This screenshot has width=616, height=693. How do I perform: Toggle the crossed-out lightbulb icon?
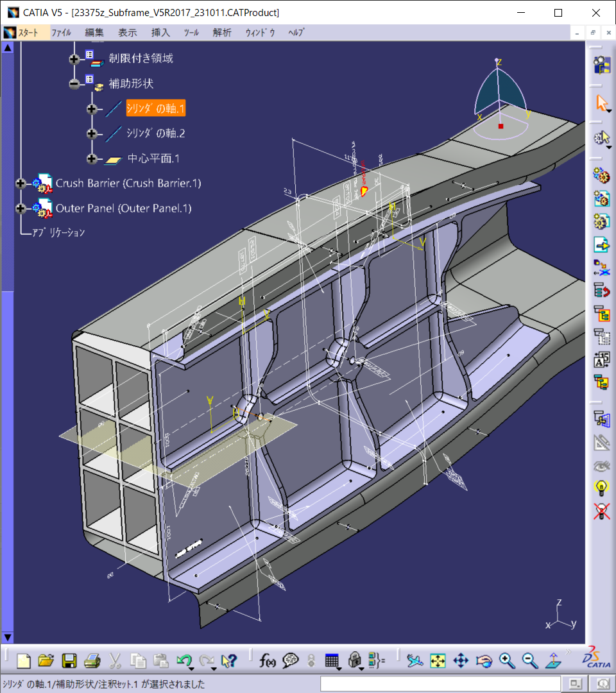click(601, 511)
